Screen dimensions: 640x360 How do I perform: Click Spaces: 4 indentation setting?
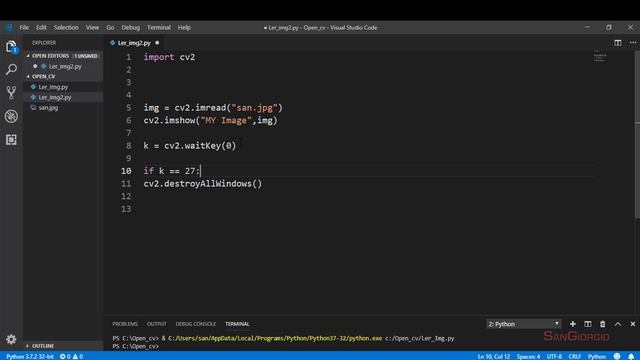pos(528,356)
